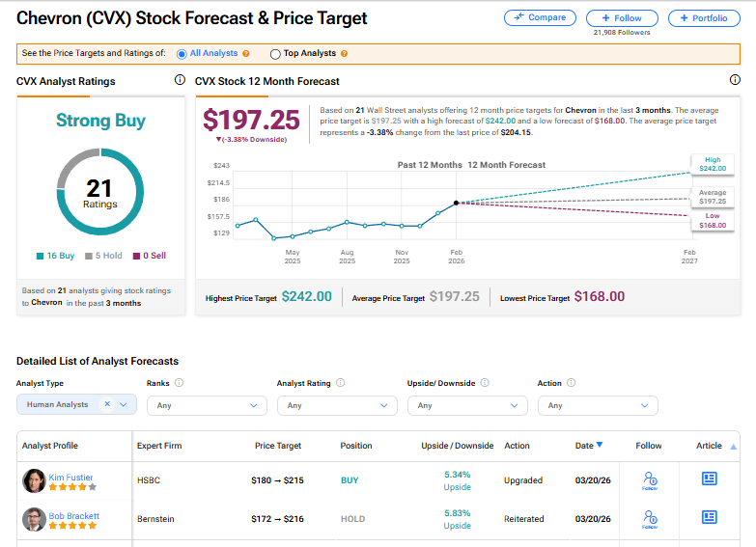Sort the table by Date column
Screen dimensions: 756x547
click(589, 446)
